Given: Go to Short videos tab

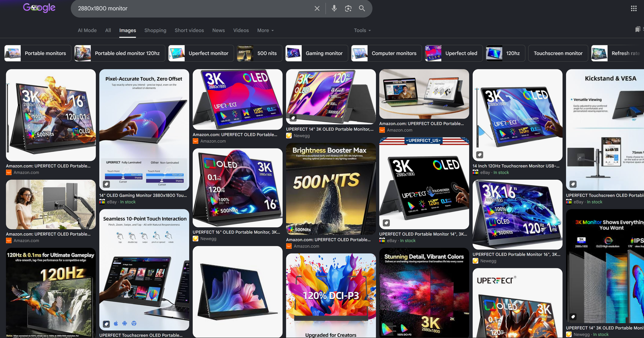Looking at the screenshot, I should pyautogui.click(x=189, y=30).
